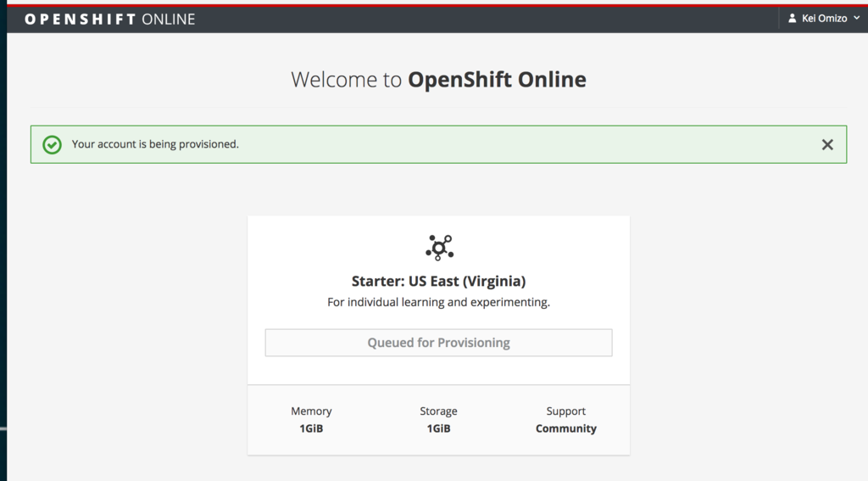Click the Welcome to OpenShift Online heading

pos(438,79)
